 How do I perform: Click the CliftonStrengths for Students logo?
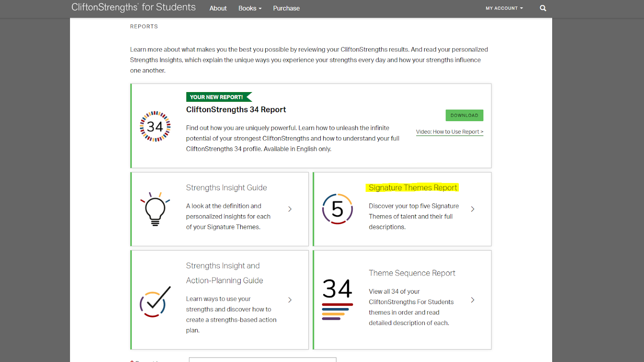tap(133, 7)
